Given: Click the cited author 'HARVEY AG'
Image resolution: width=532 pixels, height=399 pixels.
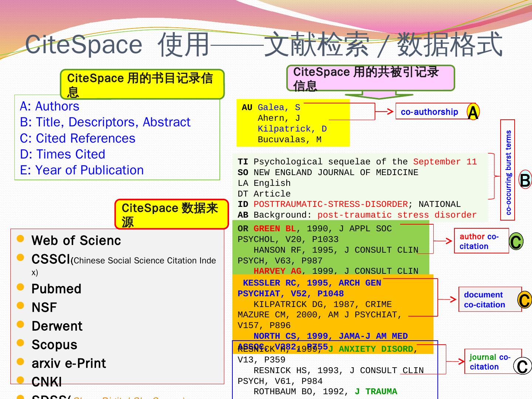Looking at the screenshot, I should pyautogui.click(x=277, y=271).
